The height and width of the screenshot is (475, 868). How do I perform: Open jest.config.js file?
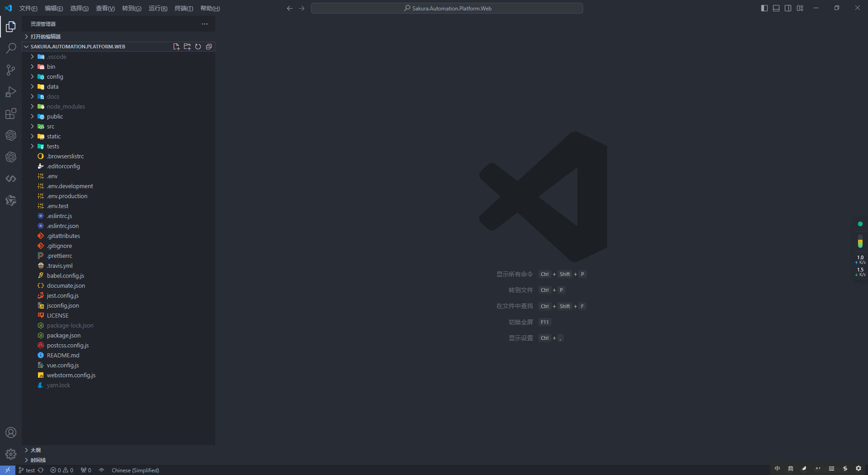[118, 295]
